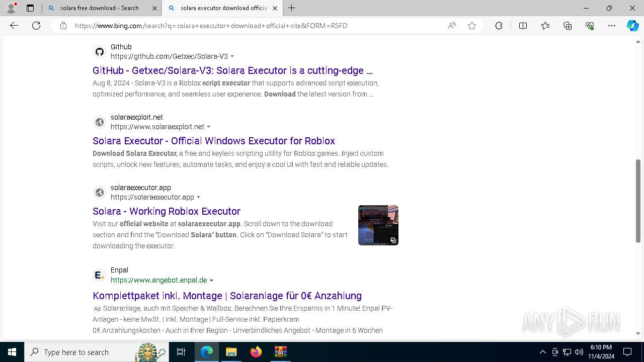The width and height of the screenshot is (644, 362).
Task: Open the Windows Start menu
Action: point(12,352)
